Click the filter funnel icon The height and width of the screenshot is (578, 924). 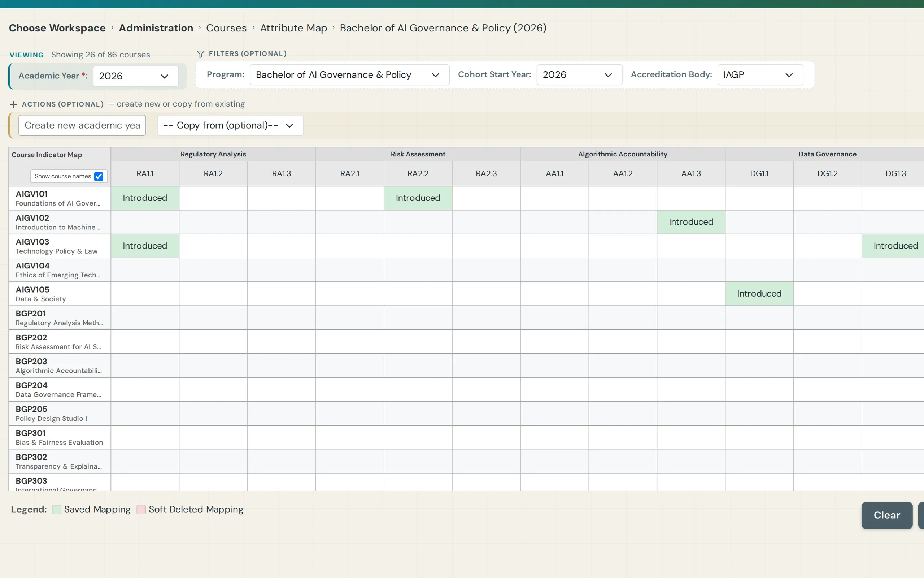click(x=200, y=54)
